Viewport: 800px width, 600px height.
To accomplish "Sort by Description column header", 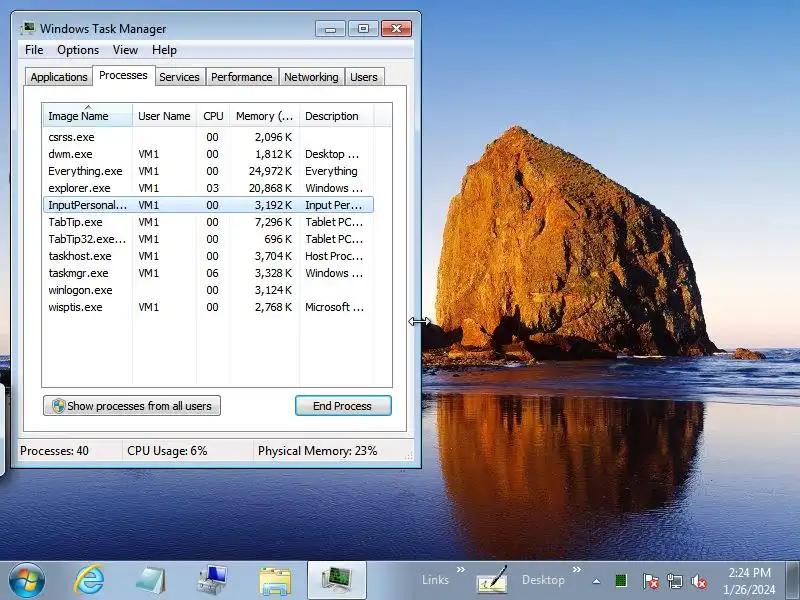I will (x=337, y=116).
